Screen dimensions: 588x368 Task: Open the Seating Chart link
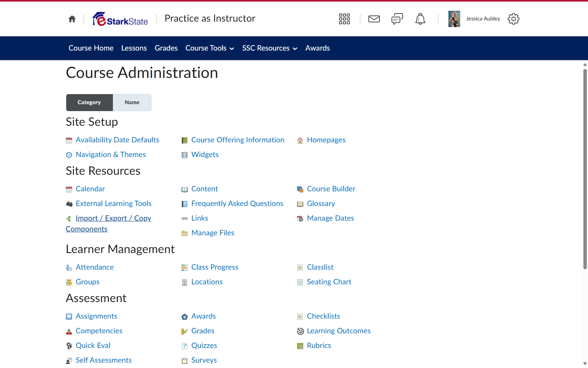pos(329,282)
